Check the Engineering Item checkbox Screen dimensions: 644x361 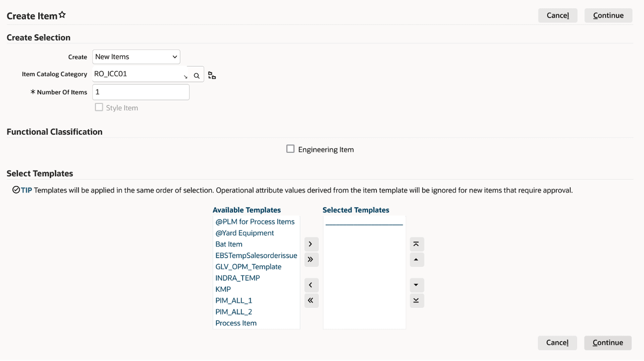290,149
